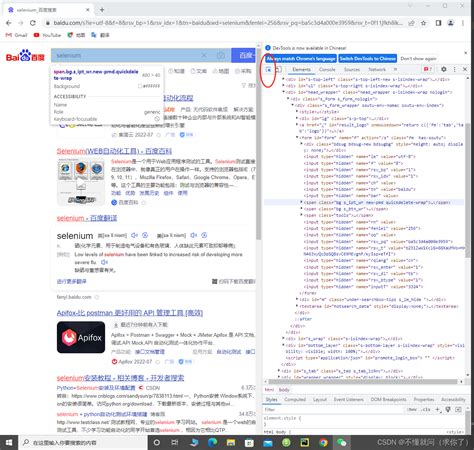The height and width of the screenshot is (450, 474).
Task: Expand the textarea hotsearch_data node
Action: tap(297, 306)
